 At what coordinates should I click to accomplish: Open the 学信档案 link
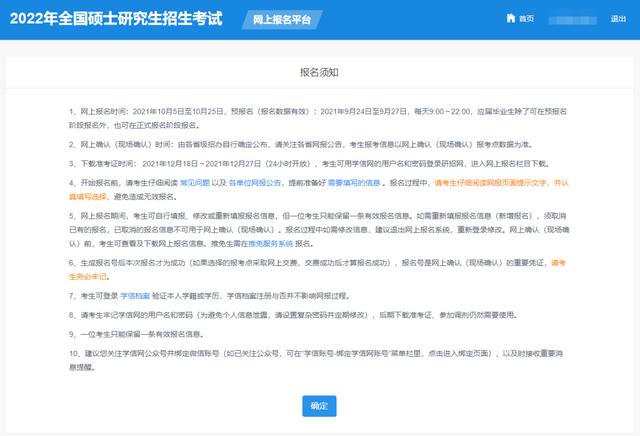(x=135, y=296)
